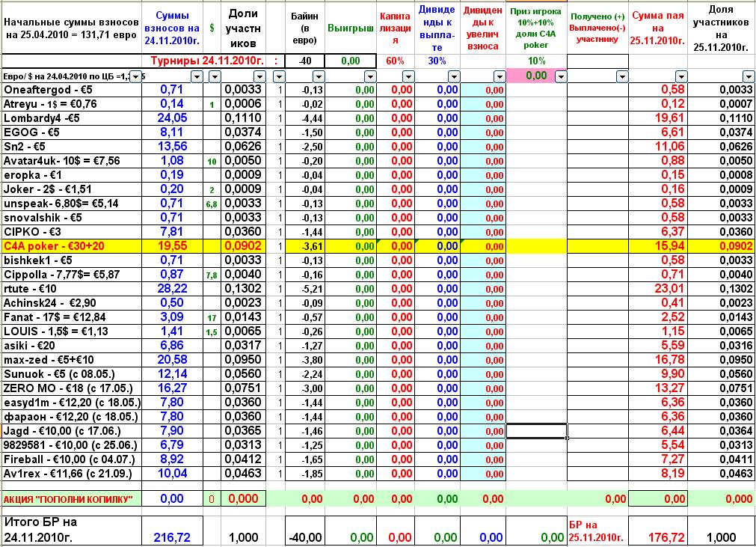The width and height of the screenshot is (756, 547).
Task: Click the 10% player prize percentage cell
Action: [536, 61]
